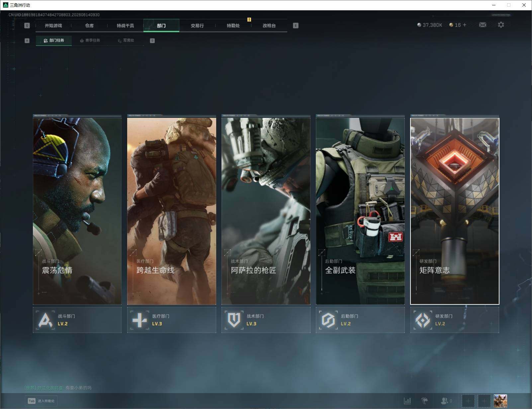The image size is (532, 409).
Task: Click the gold currency amount 16
Action: (x=458, y=25)
